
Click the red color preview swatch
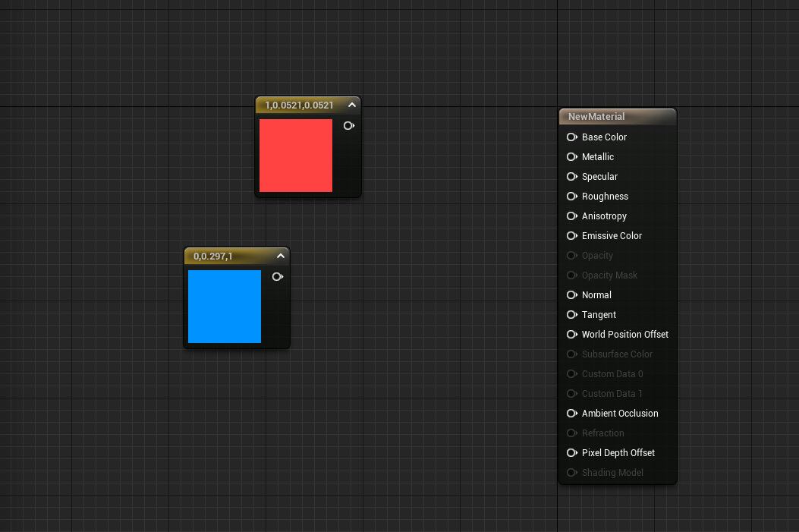[x=296, y=156]
